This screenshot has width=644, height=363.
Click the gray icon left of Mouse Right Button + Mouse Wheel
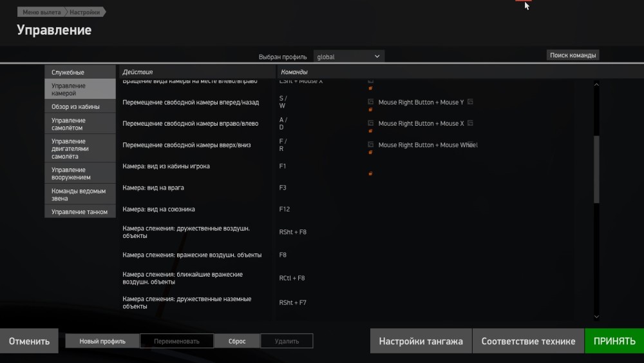tap(370, 144)
